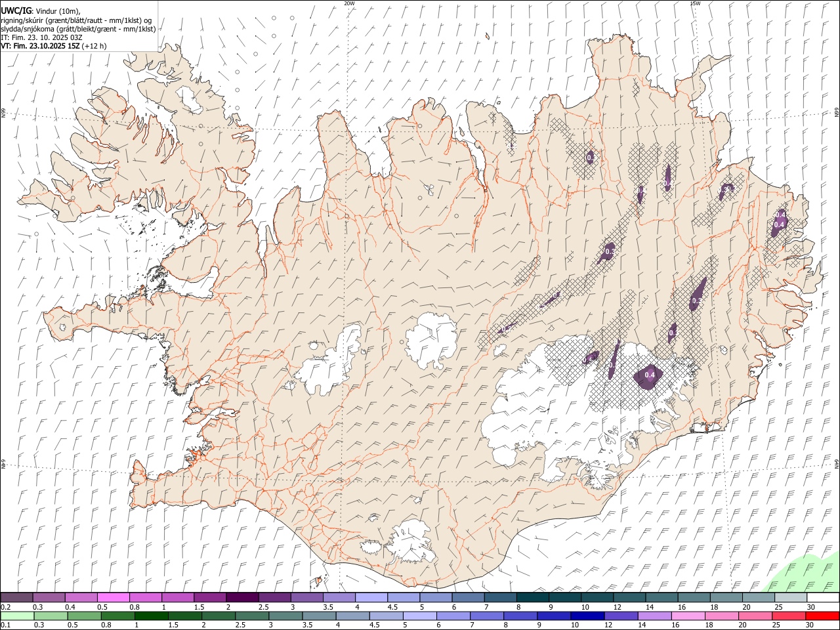
Task: Select the deep navy 10 swatch, lower scale
Action: (x=587, y=616)
